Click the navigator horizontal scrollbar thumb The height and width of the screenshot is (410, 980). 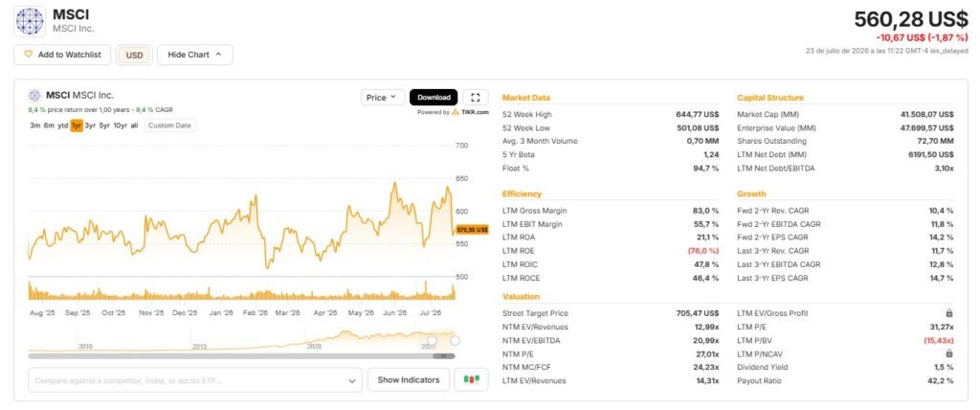[x=444, y=356]
